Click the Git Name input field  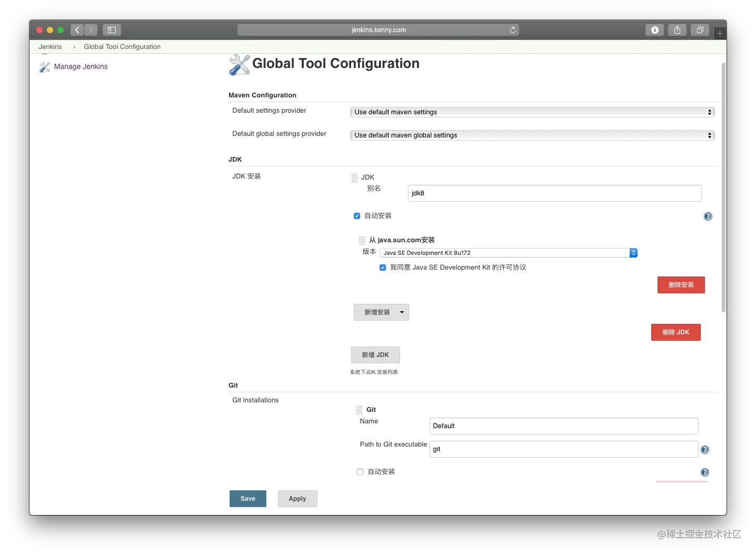(x=564, y=426)
